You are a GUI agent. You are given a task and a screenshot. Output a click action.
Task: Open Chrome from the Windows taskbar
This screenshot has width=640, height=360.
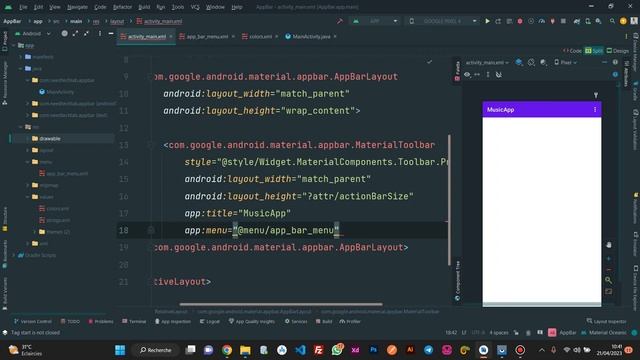(x=227, y=350)
